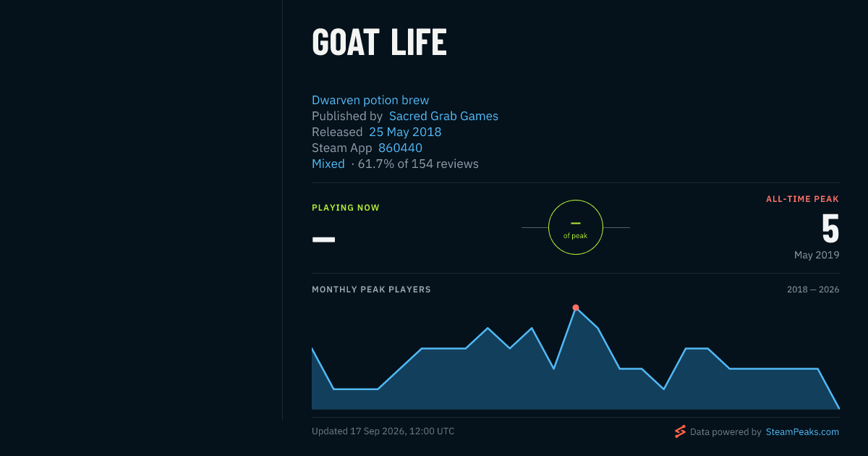The width and height of the screenshot is (868, 456).
Task: Click the GOAT LIFE title
Action: coord(379,43)
